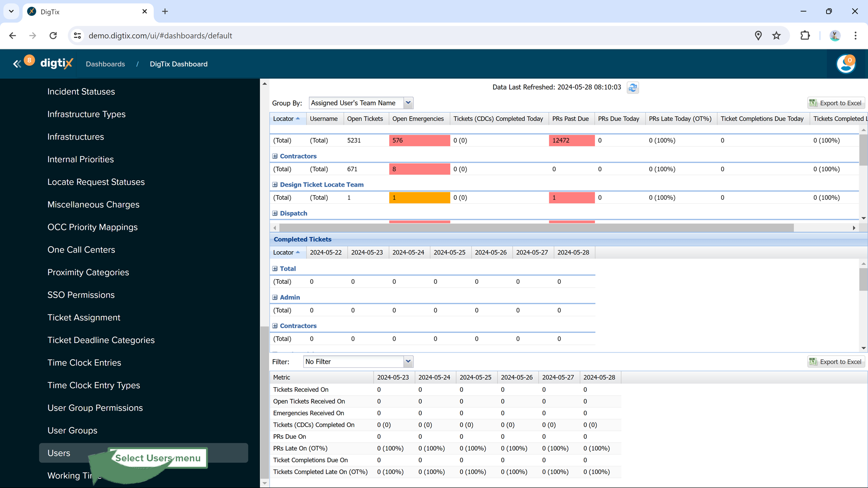
Task: Click the Dashboards breadcrumb link
Action: tap(105, 64)
